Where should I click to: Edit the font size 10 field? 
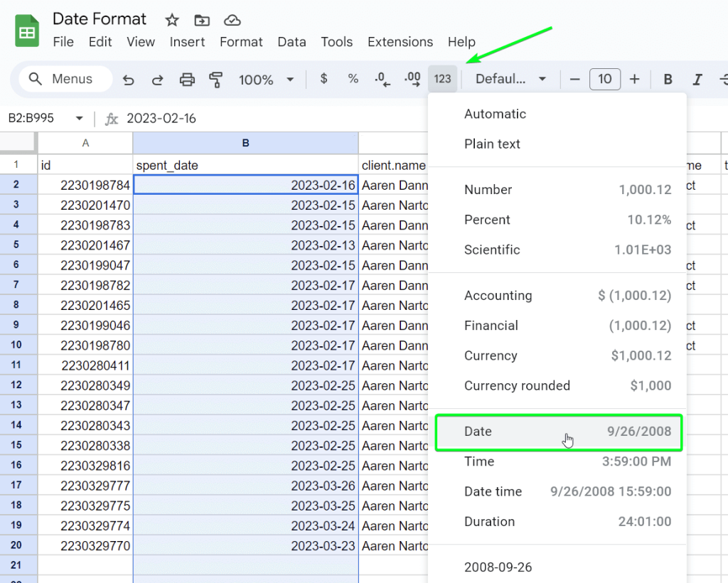pyautogui.click(x=604, y=79)
